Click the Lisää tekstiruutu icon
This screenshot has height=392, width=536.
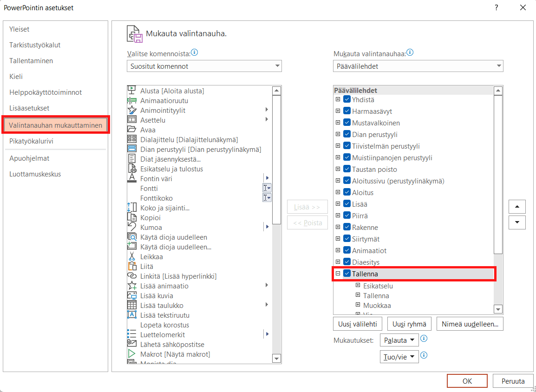coord(132,315)
